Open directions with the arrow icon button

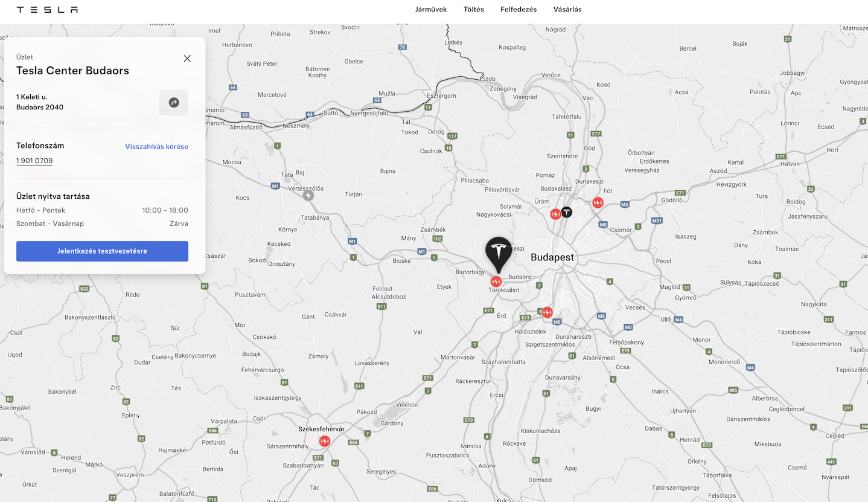pyautogui.click(x=174, y=103)
